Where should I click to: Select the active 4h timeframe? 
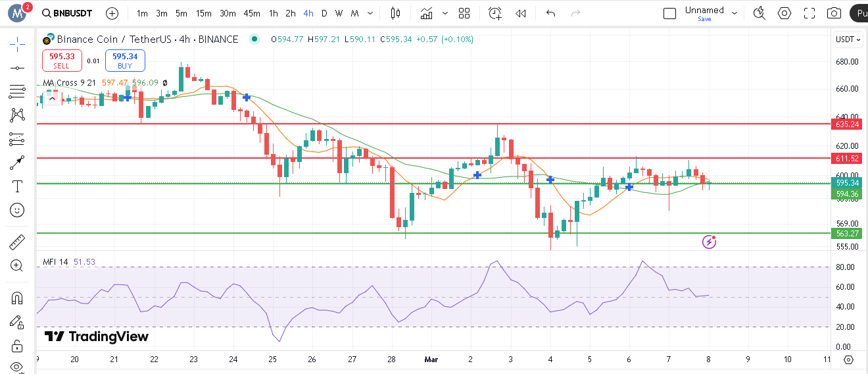click(308, 13)
